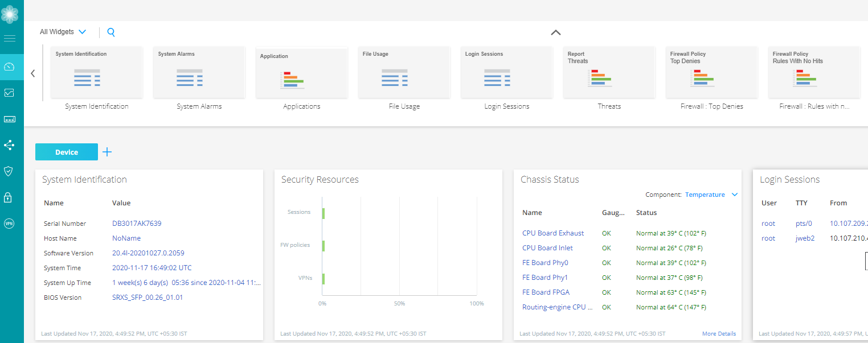Add a new dashboard tab with the plus
Screen dimensions: 868x343
click(107, 152)
